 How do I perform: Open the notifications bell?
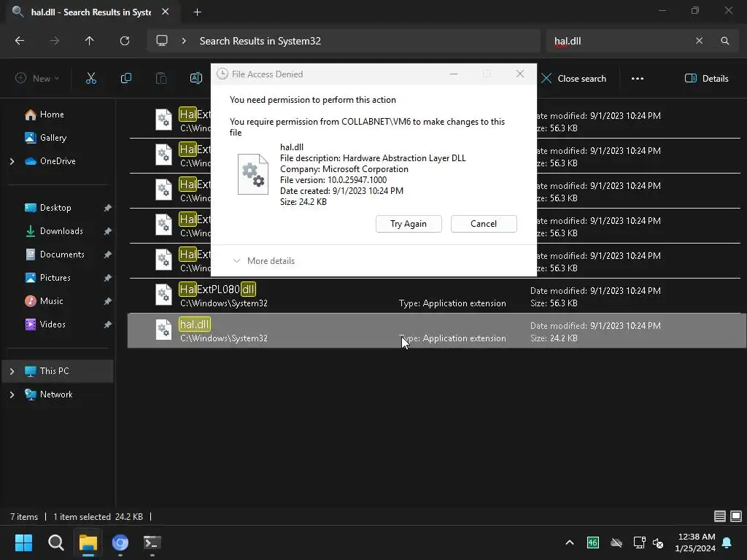(x=727, y=542)
